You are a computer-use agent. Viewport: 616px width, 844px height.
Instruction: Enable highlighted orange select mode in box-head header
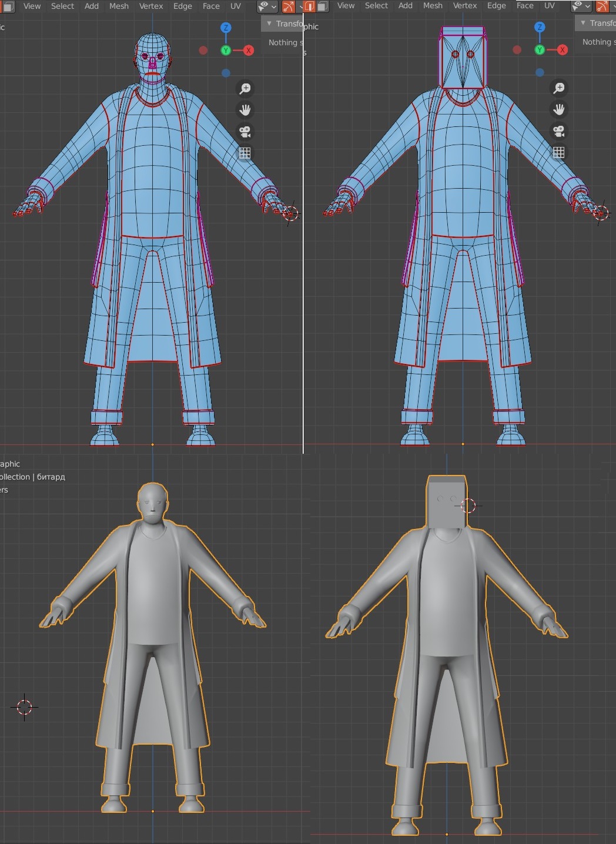310,6
